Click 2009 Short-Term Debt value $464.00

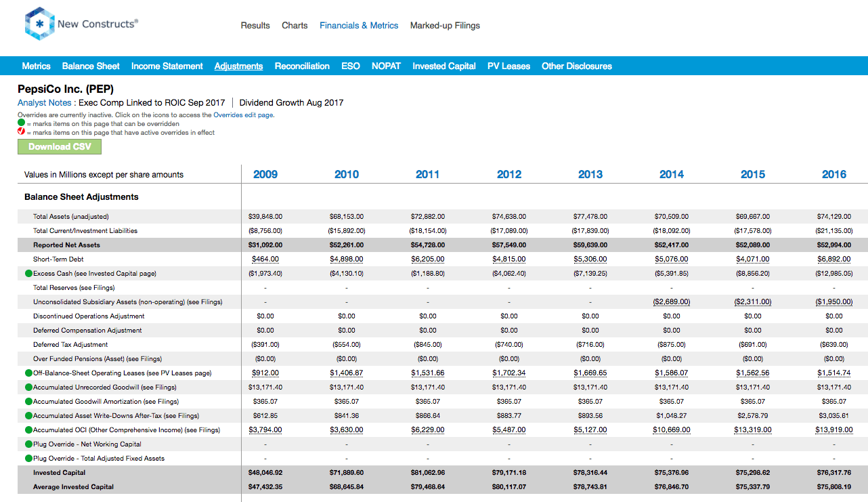(265, 259)
